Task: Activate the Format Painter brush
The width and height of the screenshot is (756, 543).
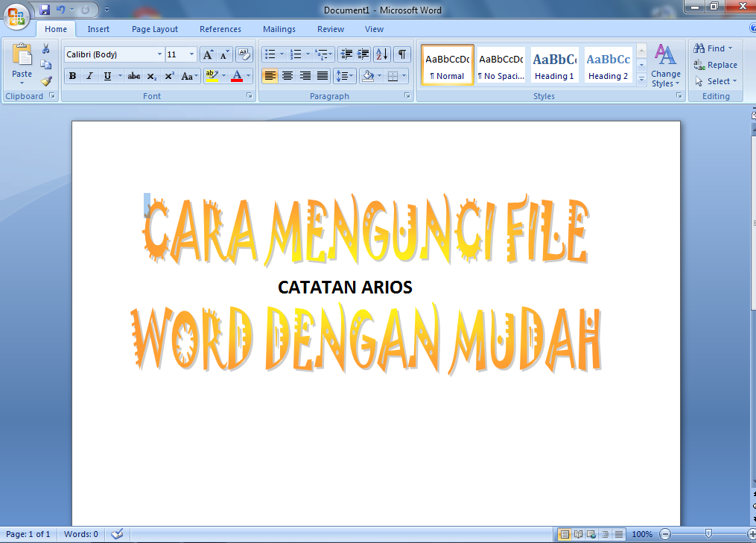Action: coord(45,81)
